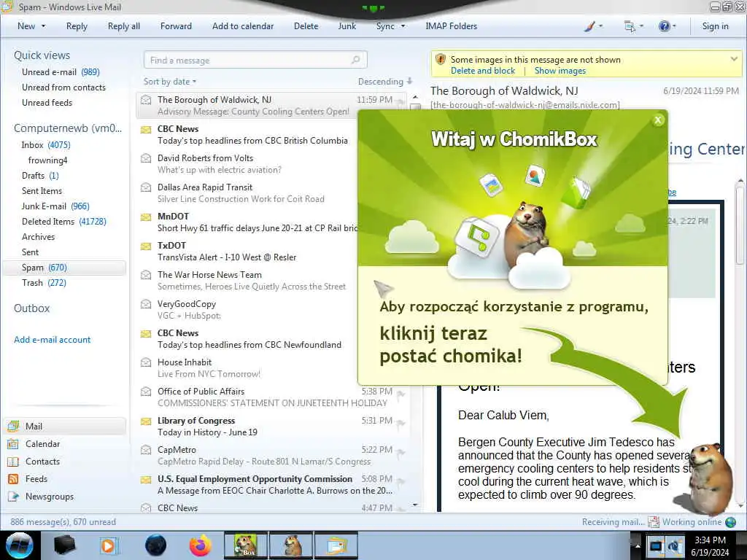Viewport: 747px width, 560px height.
Task: Open the colorize brush toolbar icon
Action: pos(589,26)
